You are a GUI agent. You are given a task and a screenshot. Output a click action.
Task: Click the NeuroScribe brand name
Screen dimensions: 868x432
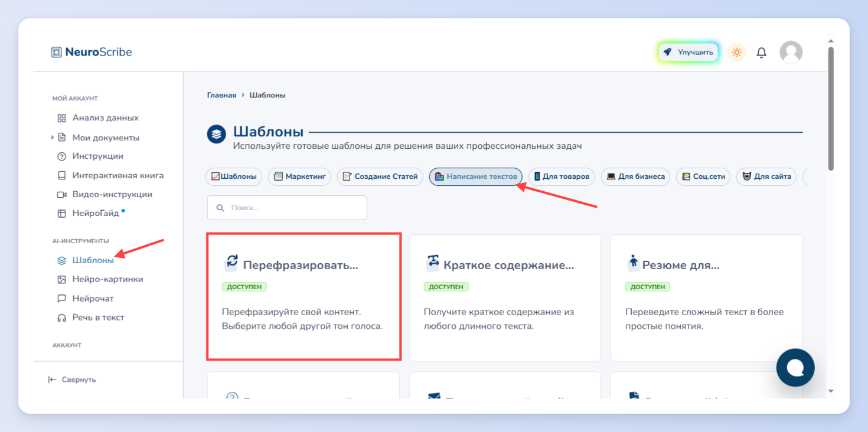99,52
